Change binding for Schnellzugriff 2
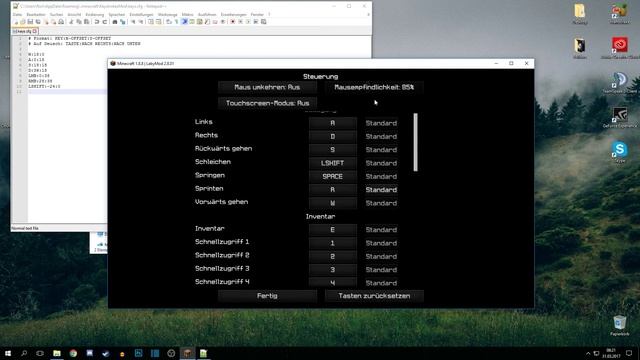640x360 pixels. point(333,256)
